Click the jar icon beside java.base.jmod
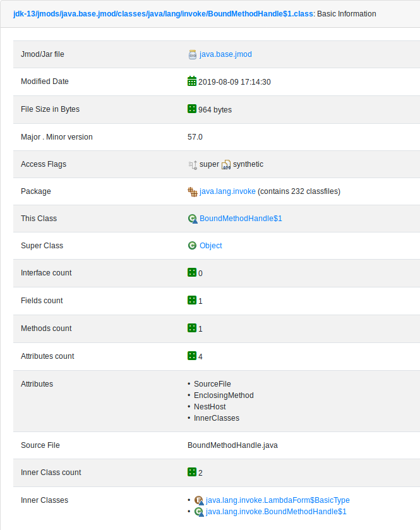 click(192, 54)
